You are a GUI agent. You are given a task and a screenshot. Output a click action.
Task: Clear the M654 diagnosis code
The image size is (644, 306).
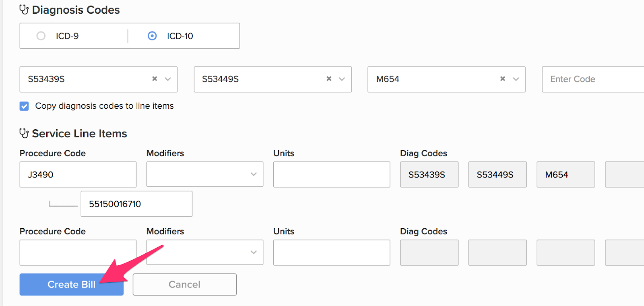(503, 79)
